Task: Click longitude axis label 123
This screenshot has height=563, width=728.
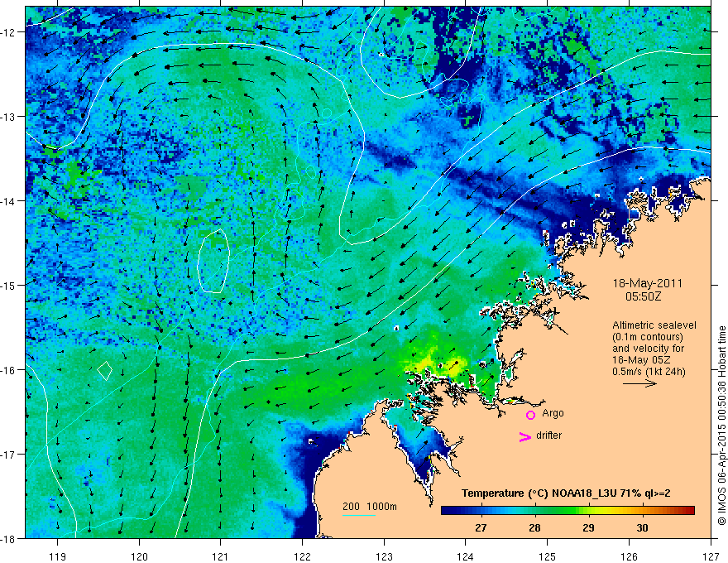Action: (x=384, y=556)
